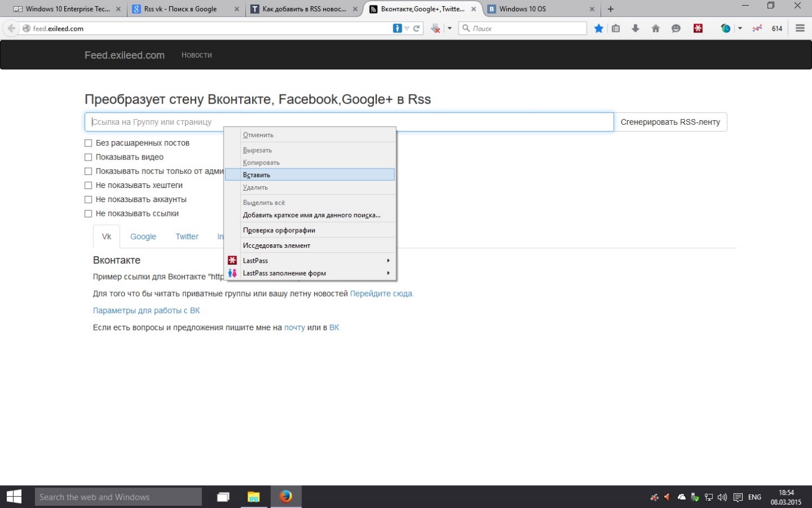812x508 pixels.
Task: Expand 'LastPass заполнение форм' submenu
Action: pyautogui.click(x=310, y=273)
